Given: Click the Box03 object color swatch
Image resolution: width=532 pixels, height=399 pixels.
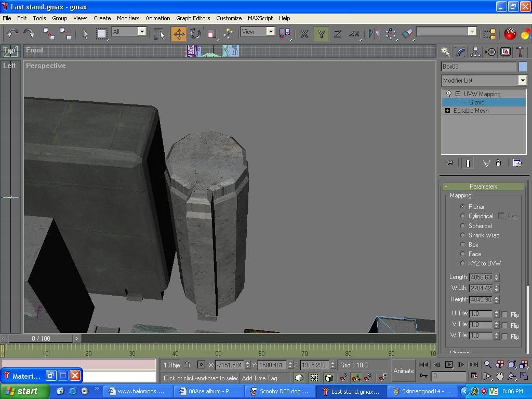Looking at the screenshot, I should click(x=523, y=66).
